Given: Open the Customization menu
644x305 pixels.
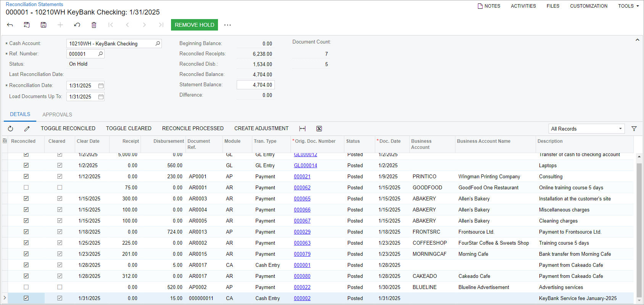Looking at the screenshot, I should 589,6.
